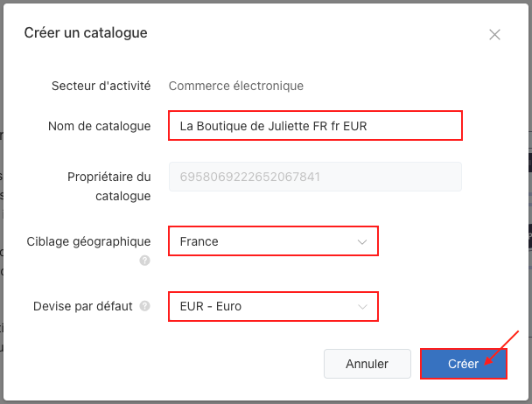Expand the EUR - Euro dropdown chevron
Viewport: 532px width, 404px height.
point(362,307)
